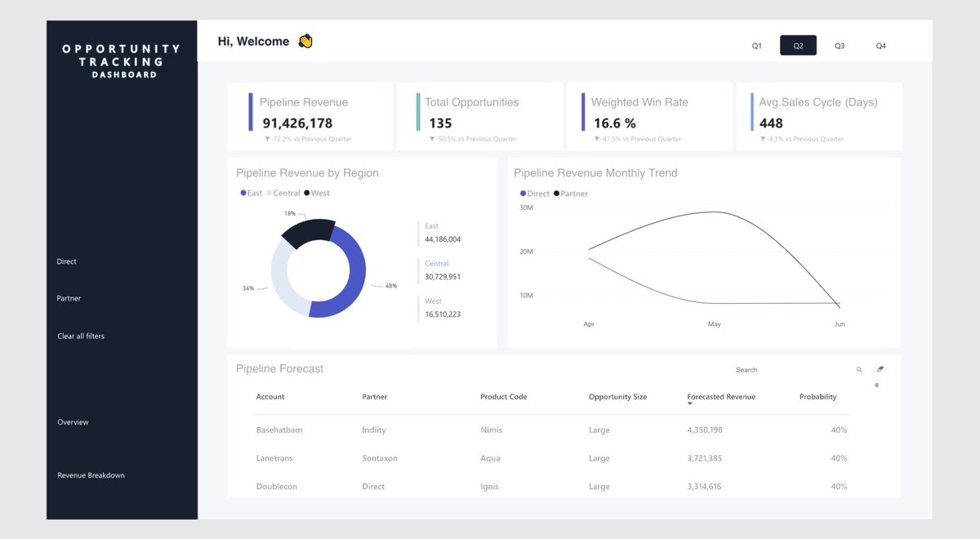
Task: Click the Central legend dot
Action: [269, 194]
